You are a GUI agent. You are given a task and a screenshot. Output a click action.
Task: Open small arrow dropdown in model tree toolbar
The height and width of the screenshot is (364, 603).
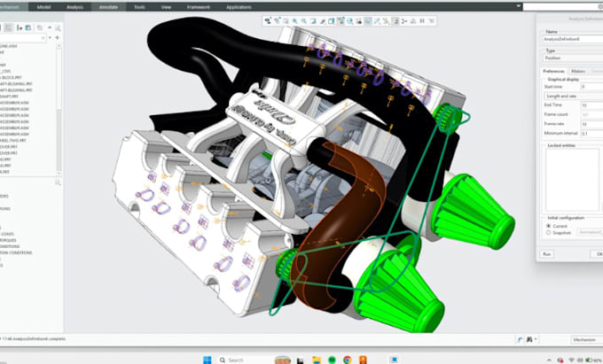(x=50, y=27)
